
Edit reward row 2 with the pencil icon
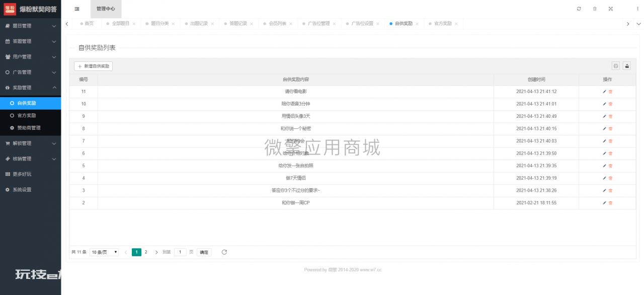[x=604, y=203]
